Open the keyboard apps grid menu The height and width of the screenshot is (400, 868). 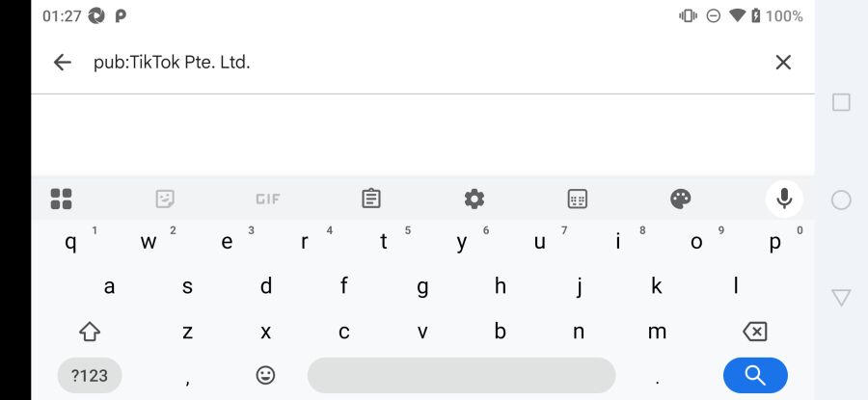[x=62, y=200]
